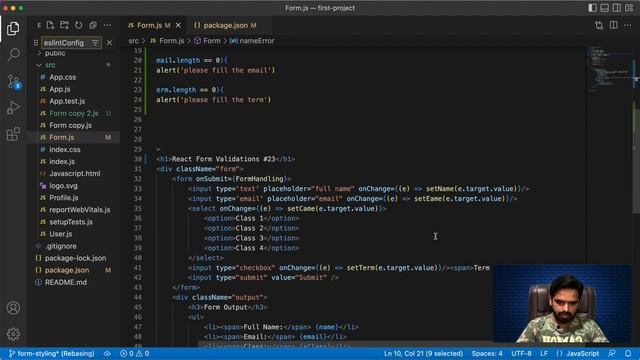This screenshot has width=640, height=360.
Task: Click the Open Changes compare icon
Action: tap(599, 25)
